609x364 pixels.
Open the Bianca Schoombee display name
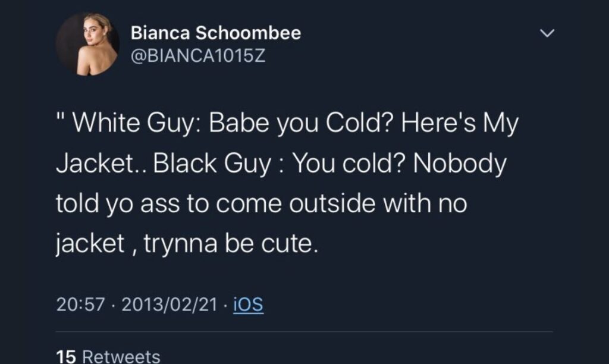point(215,33)
